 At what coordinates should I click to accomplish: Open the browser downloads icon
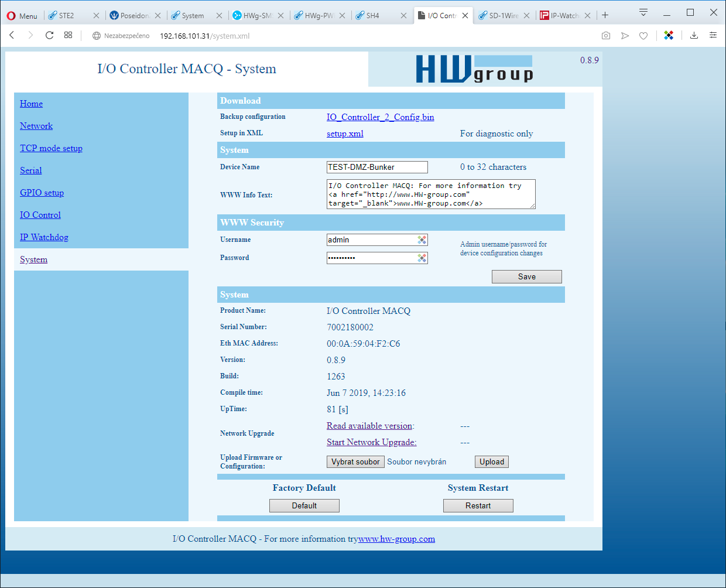tap(694, 36)
